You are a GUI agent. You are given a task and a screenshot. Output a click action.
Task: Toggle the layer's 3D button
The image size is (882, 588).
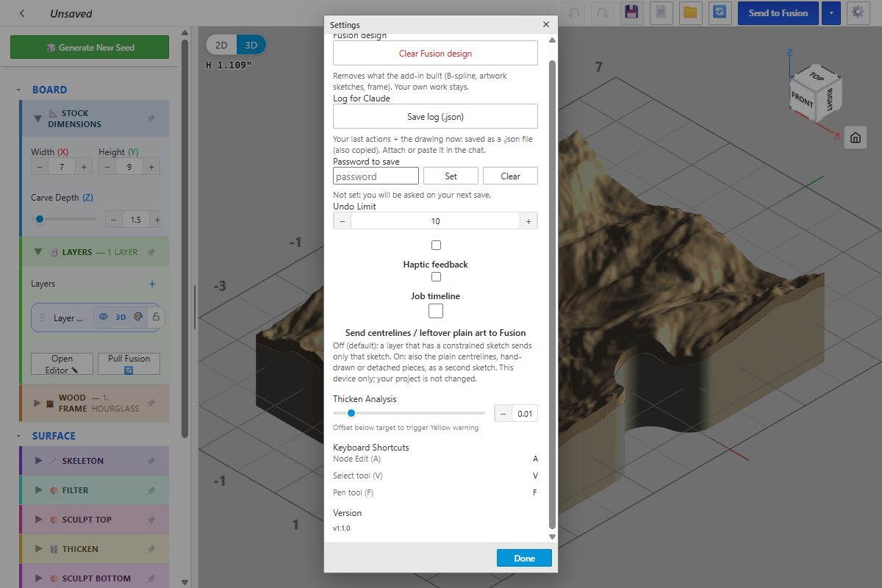(121, 318)
